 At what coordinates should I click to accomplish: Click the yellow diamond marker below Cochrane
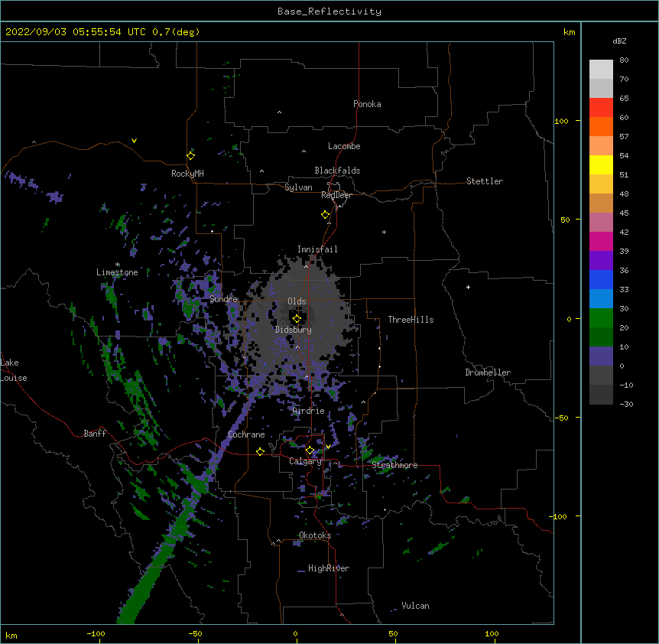coord(260,451)
